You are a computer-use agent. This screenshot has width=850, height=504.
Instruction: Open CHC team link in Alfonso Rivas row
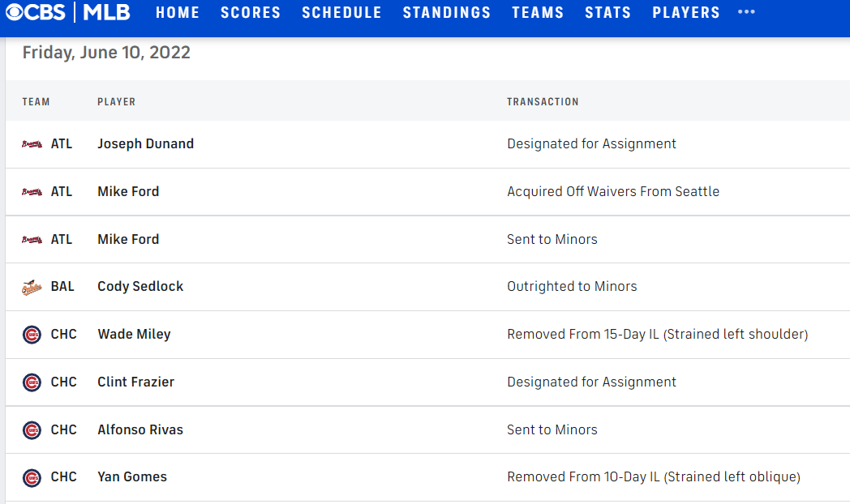[x=63, y=429]
